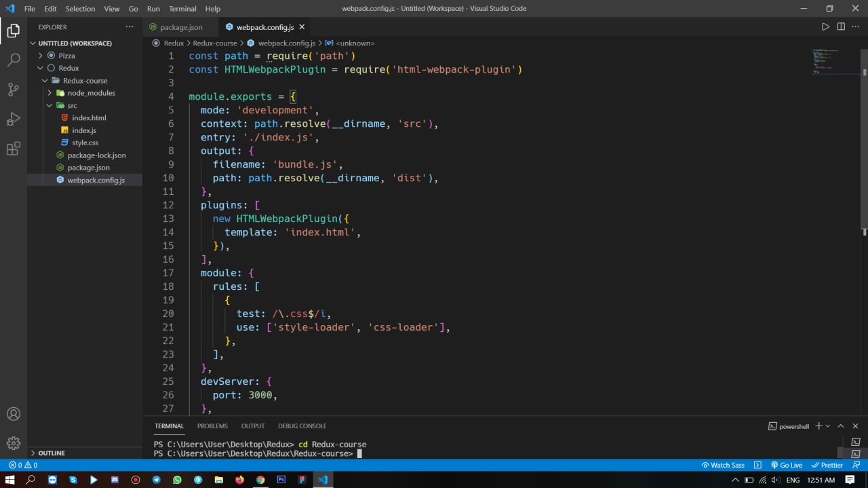This screenshot has width=868, height=488.
Task: Open Telegram from the taskbar
Action: point(156,479)
